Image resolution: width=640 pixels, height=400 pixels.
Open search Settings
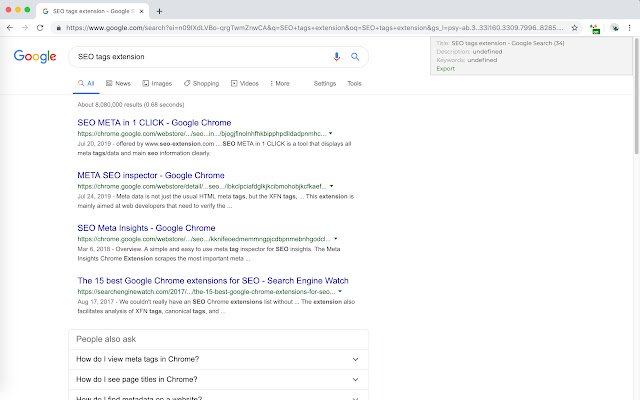point(324,84)
